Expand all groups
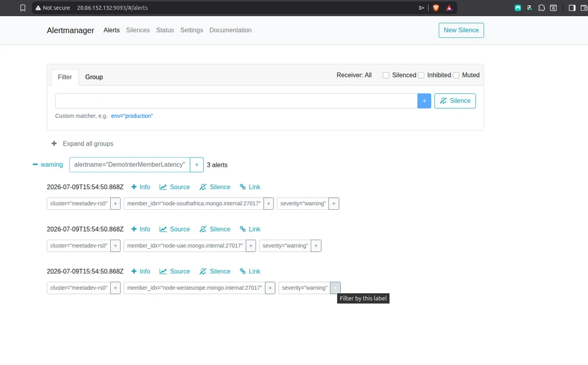 (83, 144)
